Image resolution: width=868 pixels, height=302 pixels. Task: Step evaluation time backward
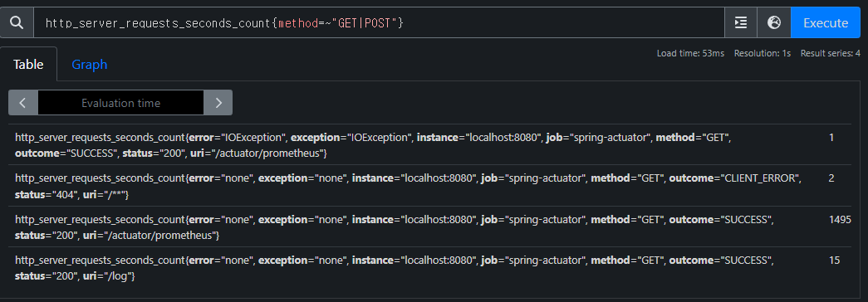tap(23, 103)
